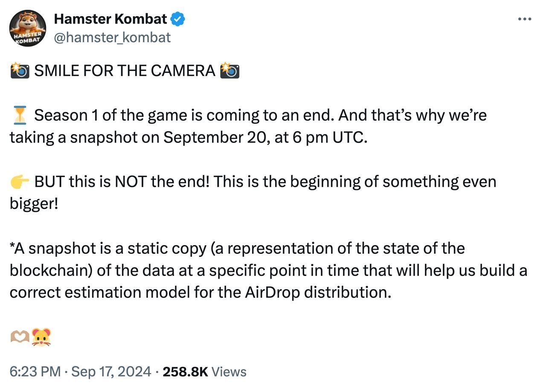
Task: Click the hourglass emoji
Action: click(20, 115)
